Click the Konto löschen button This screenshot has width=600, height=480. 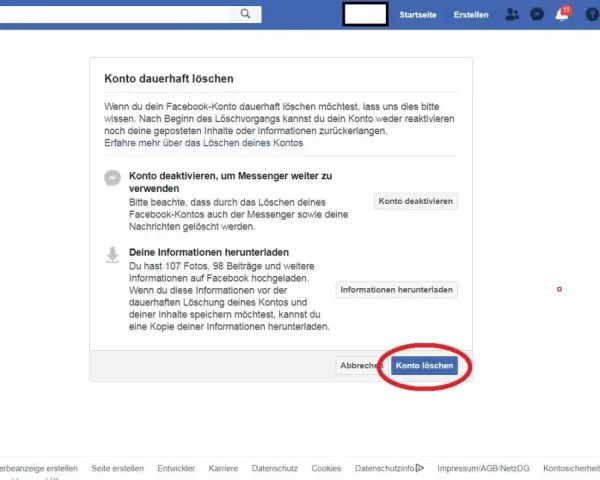(424, 366)
